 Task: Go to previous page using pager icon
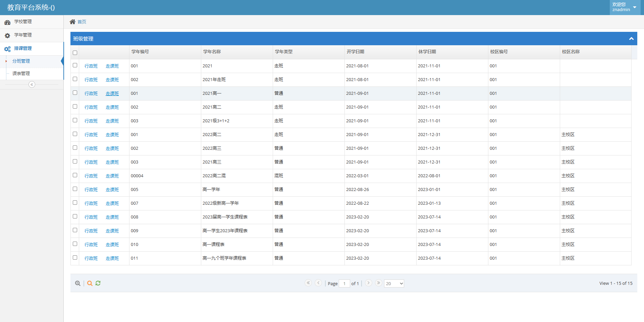click(318, 283)
